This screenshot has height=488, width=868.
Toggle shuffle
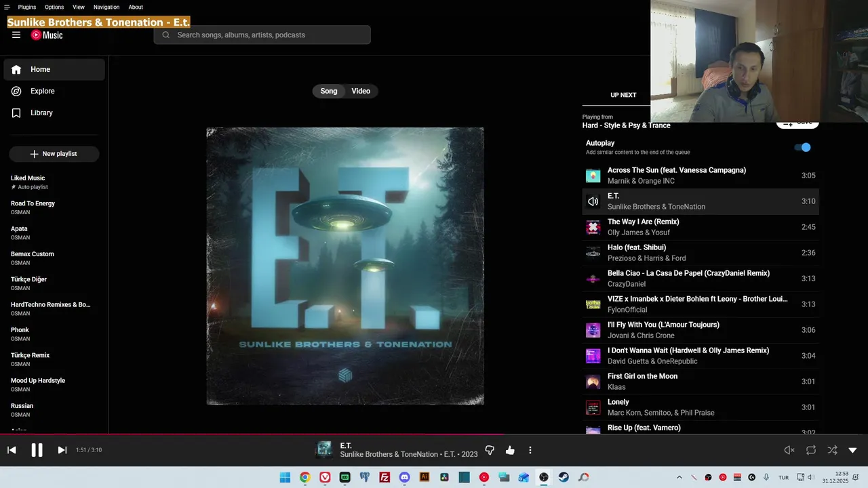click(832, 450)
